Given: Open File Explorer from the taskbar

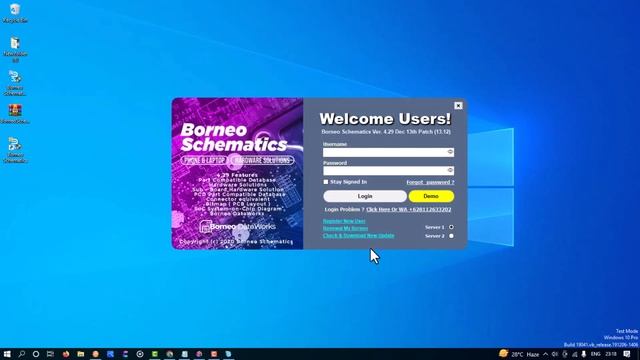Looking at the screenshot, I should click(80, 354).
